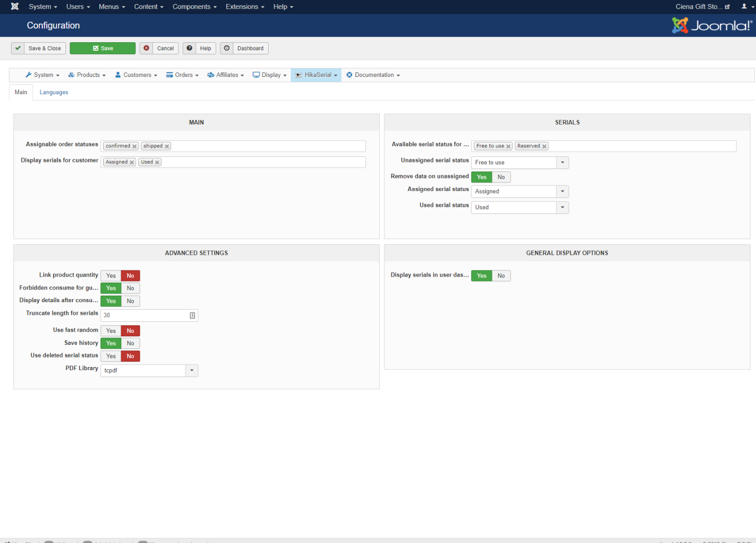The height and width of the screenshot is (543, 756).
Task: Expand the Orders submenu
Action: coord(183,75)
